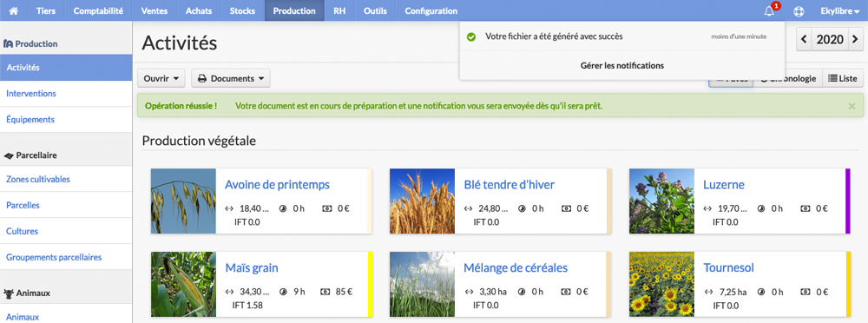The height and width of the screenshot is (323, 868).
Task: Click the area icon on Tournesol card
Action: pos(708,292)
